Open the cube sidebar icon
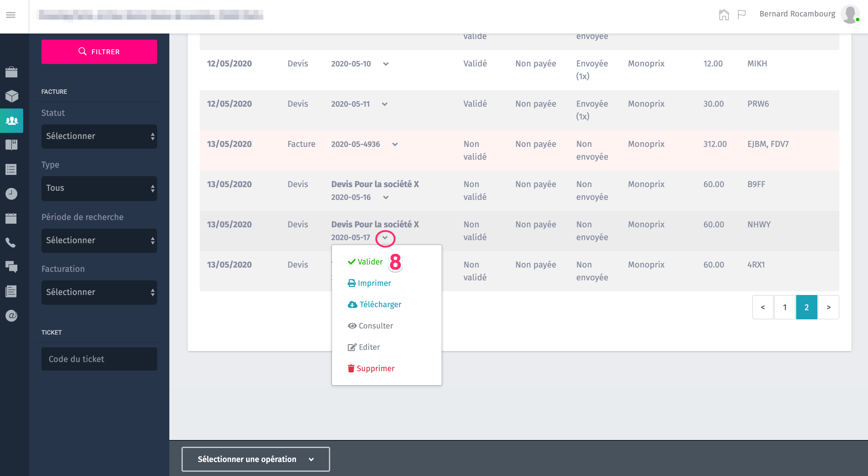The image size is (868, 476). point(12,96)
